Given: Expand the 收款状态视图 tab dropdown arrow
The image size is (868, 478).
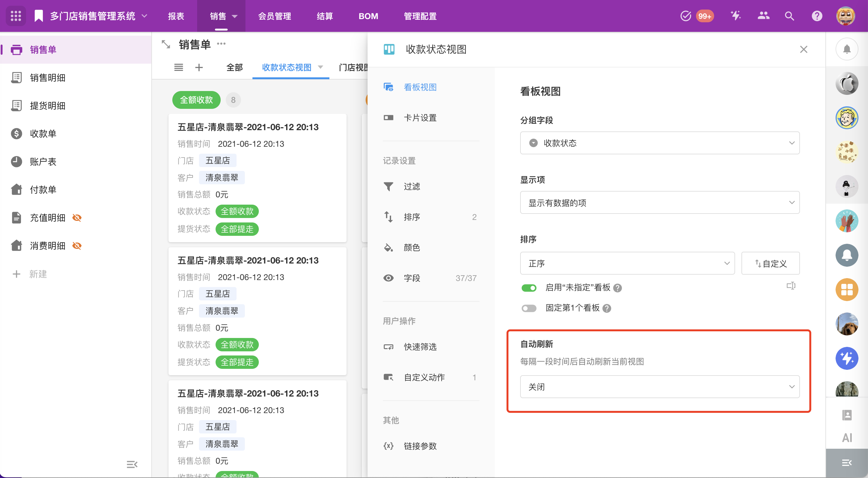Looking at the screenshot, I should coord(320,67).
